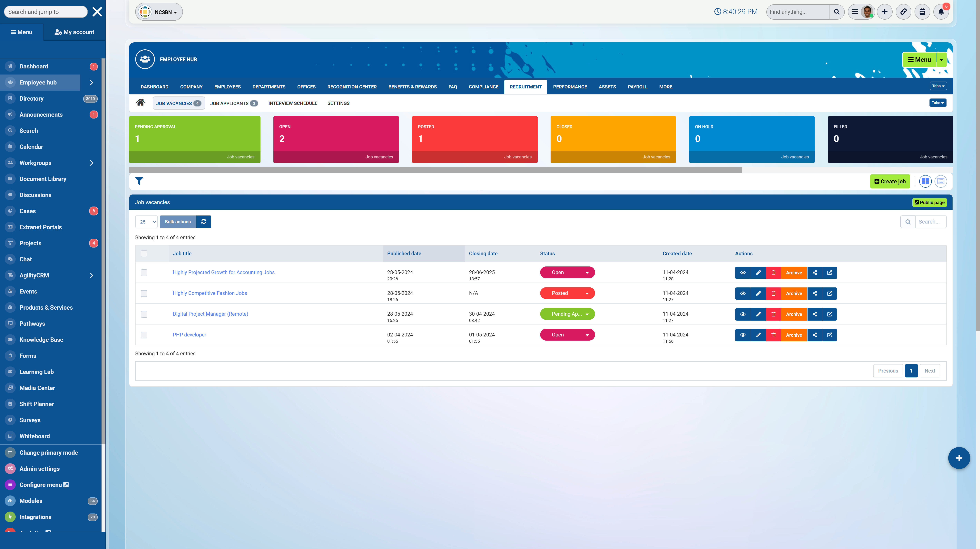The width and height of the screenshot is (980, 549).
Task: Edit Highly Competitive Fashion Jobs with pencil icon
Action: [758, 293]
